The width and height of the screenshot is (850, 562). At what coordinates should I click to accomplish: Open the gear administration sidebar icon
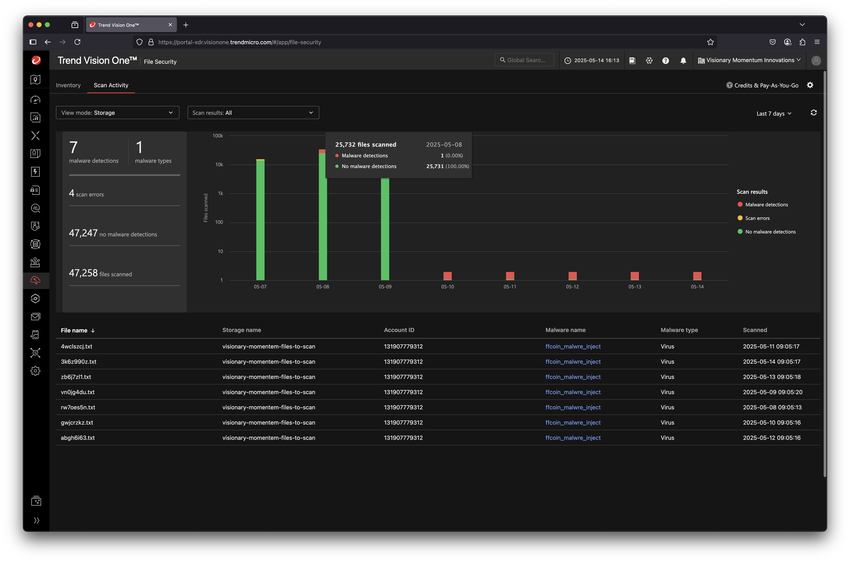[36, 371]
